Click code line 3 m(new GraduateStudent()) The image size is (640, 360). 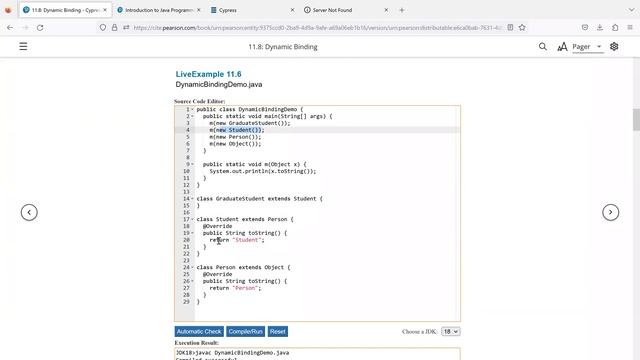pyautogui.click(x=250, y=123)
